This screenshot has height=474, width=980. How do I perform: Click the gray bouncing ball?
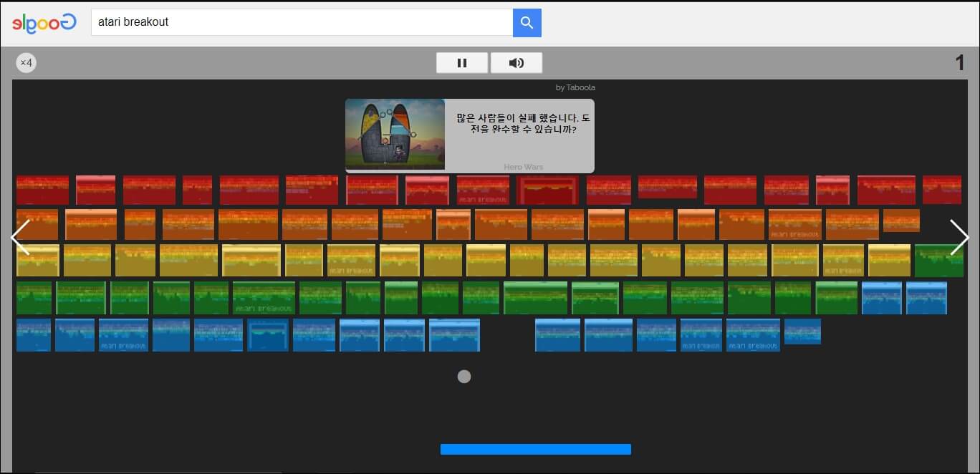464,377
